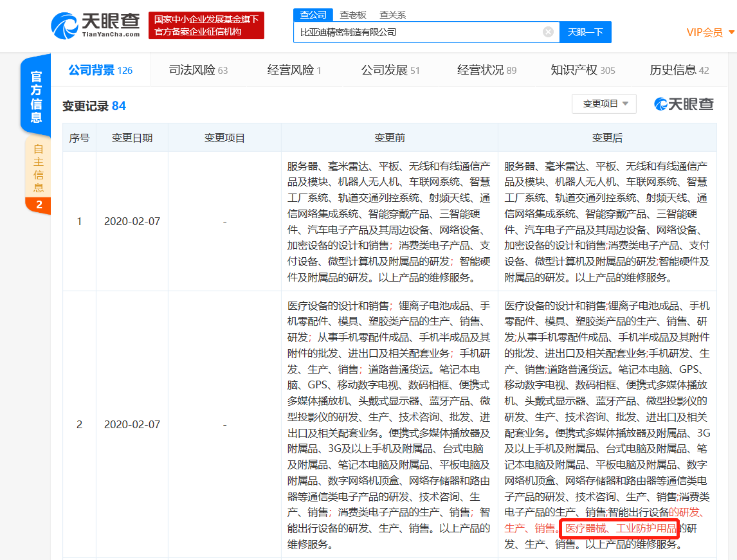Viewport: 737px width, 560px height.
Task: Go to the 公司发展 tab
Action: click(x=390, y=70)
